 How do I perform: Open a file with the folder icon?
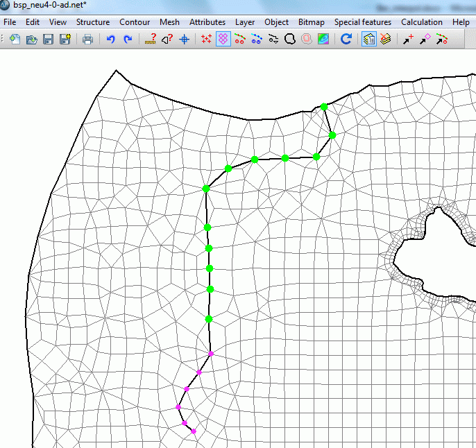tap(32, 39)
